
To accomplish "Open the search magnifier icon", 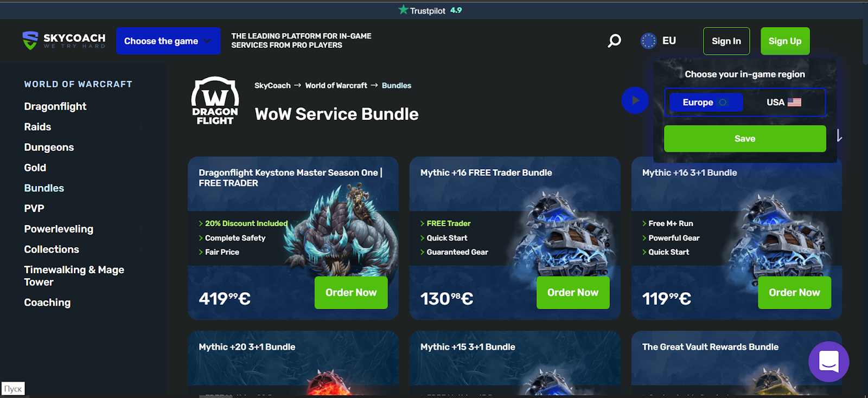I will click(614, 41).
